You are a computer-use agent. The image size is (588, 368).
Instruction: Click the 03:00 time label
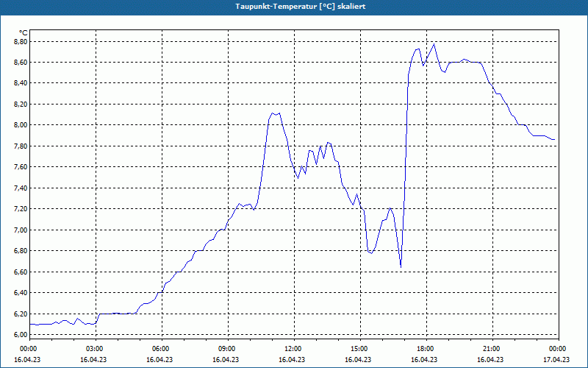(x=96, y=349)
